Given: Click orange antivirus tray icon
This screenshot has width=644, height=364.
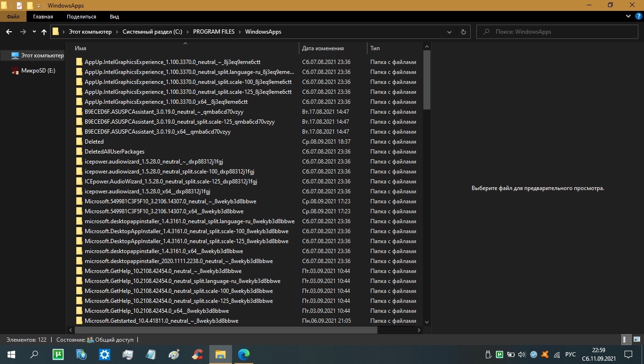Looking at the screenshot, I should pyautogui.click(x=545, y=354).
